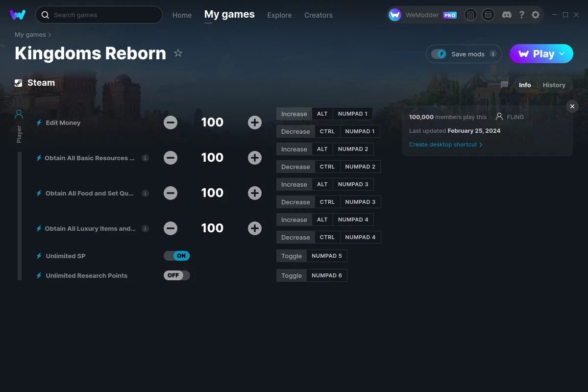
Task: Click the WeMod logo in the top left
Action: pos(18,15)
